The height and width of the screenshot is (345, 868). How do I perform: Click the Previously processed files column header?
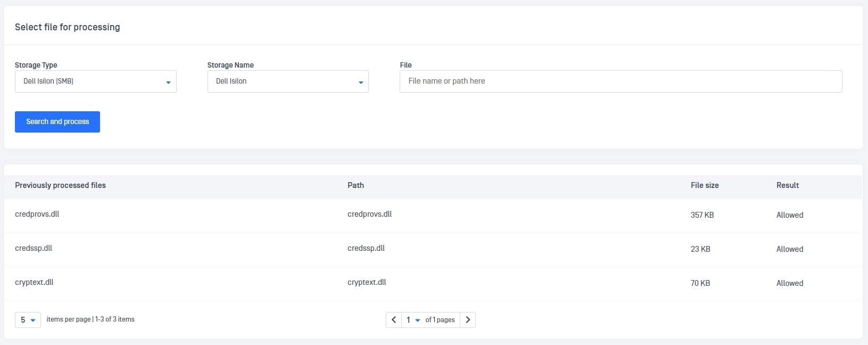[x=60, y=185]
